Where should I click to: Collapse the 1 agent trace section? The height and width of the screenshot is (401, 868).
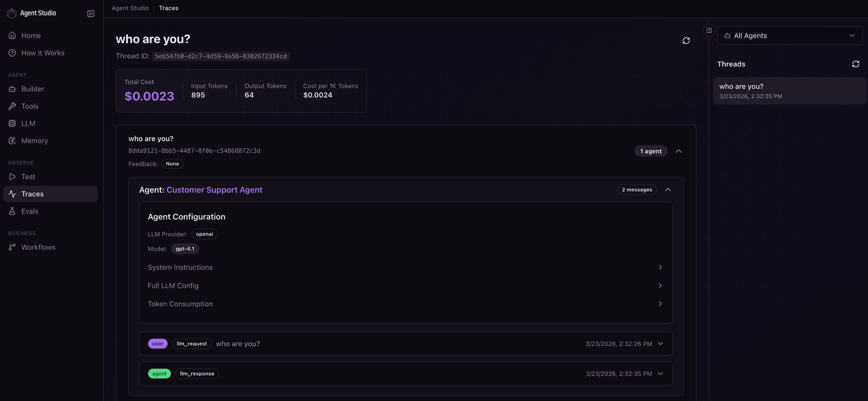tap(678, 151)
